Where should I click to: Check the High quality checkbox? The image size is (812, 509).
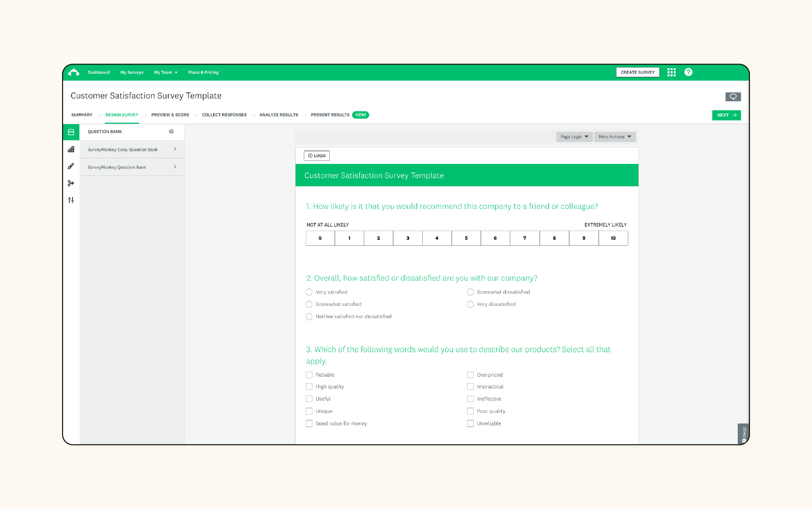click(309, 387)
